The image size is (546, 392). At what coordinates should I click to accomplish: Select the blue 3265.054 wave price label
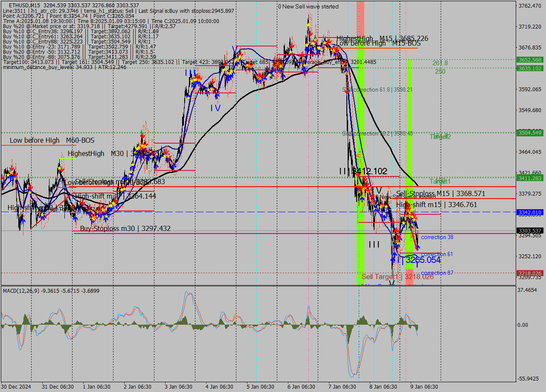pos(423,260)
